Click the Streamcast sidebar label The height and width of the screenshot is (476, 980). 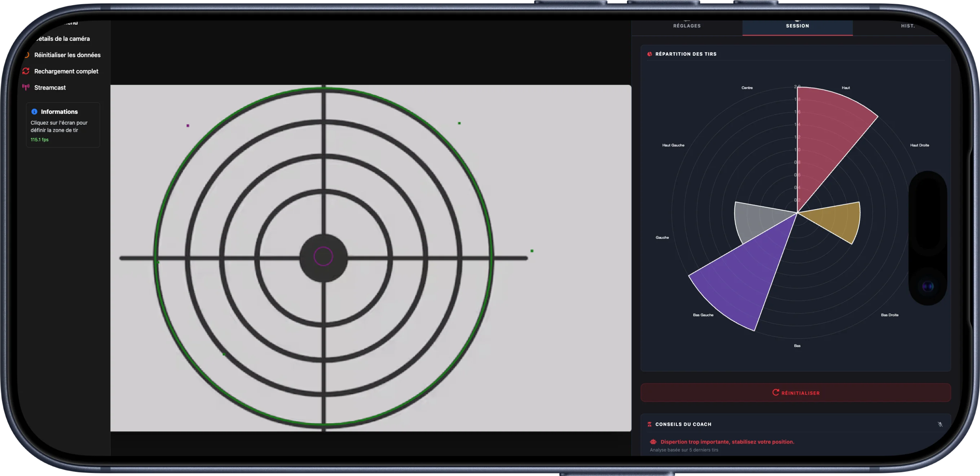(50, 88)
